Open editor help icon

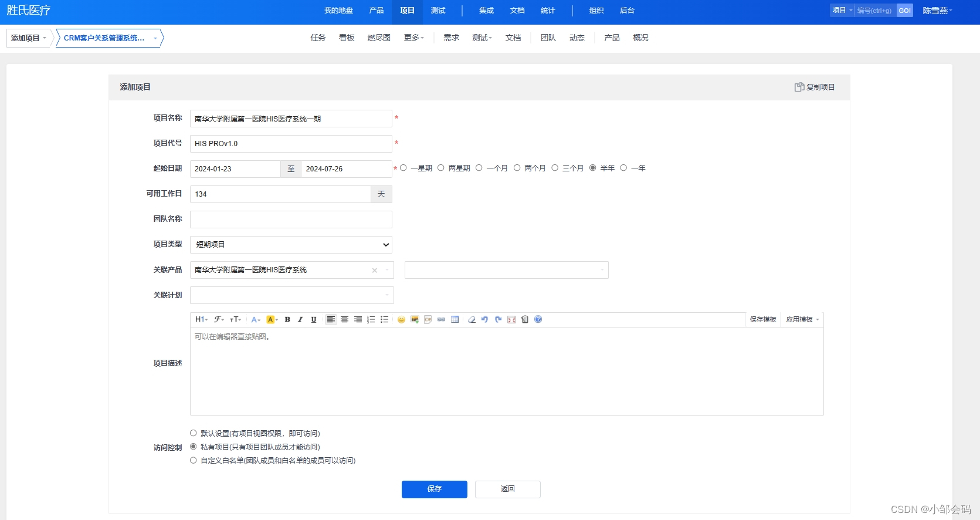538,319
